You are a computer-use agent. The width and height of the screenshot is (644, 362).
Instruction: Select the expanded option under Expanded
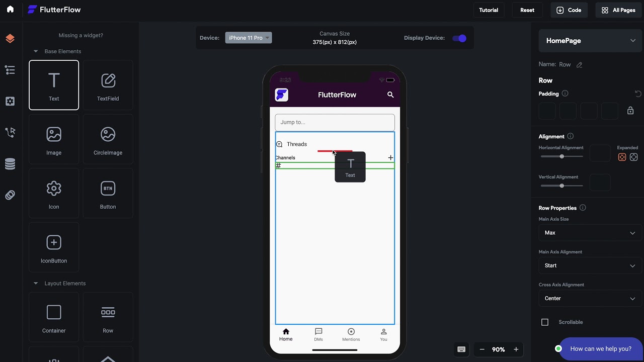(634, 157)
